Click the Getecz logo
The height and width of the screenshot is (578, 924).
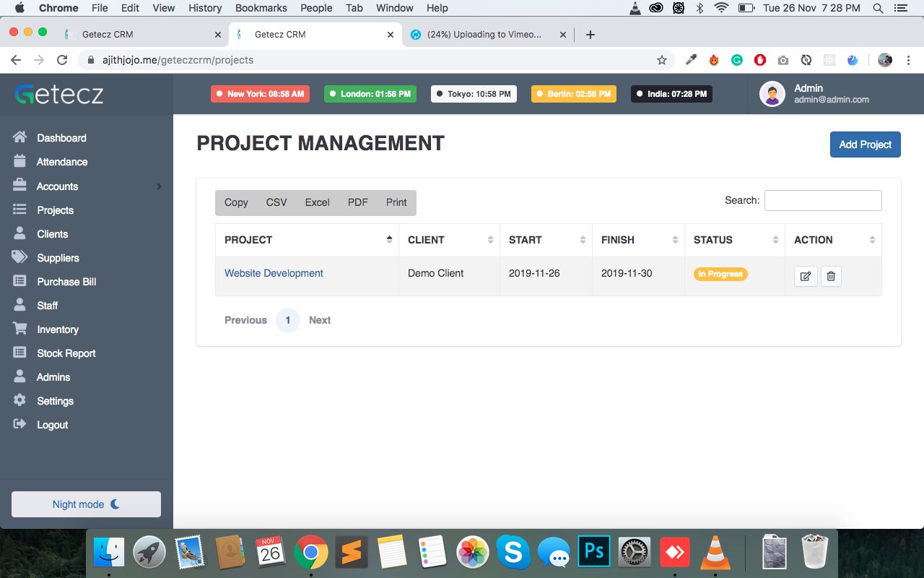(x=59, y=94)
